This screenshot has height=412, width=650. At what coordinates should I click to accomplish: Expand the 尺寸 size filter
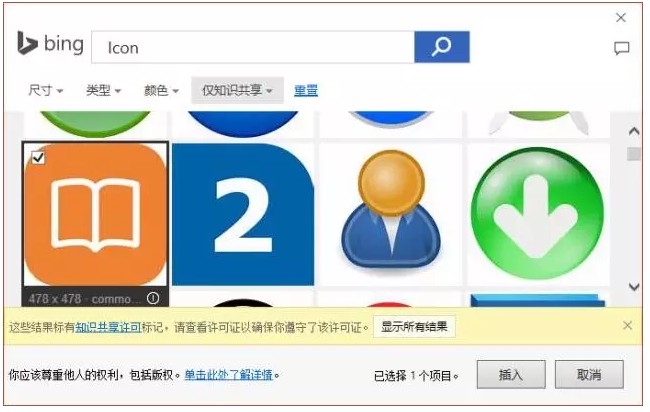pyautogui.click(x=46, y=90)
